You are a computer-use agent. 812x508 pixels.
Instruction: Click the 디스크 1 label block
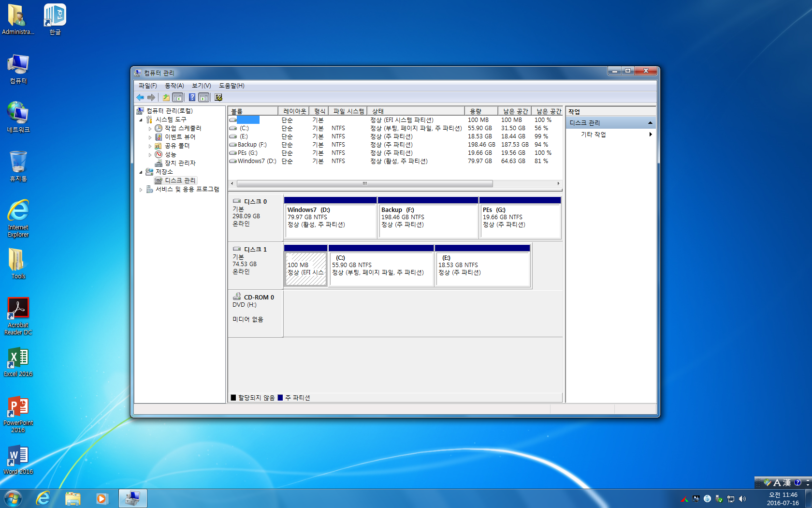[256, 266]
